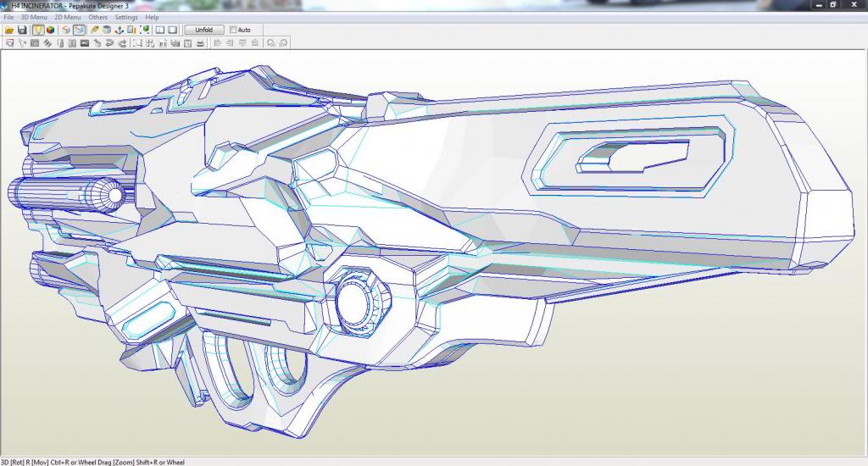Redo the action with right arrow
Image resolution: width=868 pixels, height=466 pixels.
click(x=122, y=43)
